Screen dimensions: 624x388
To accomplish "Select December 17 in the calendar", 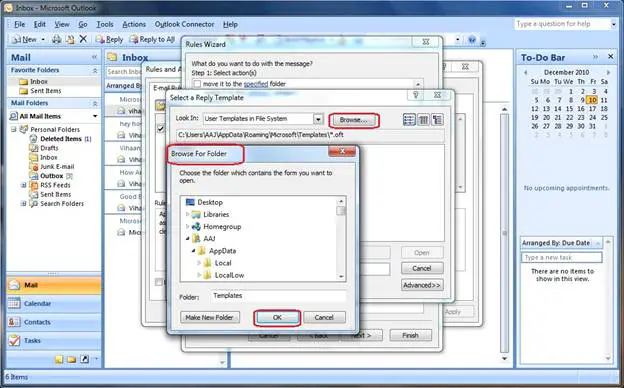I will click(592, 109).
